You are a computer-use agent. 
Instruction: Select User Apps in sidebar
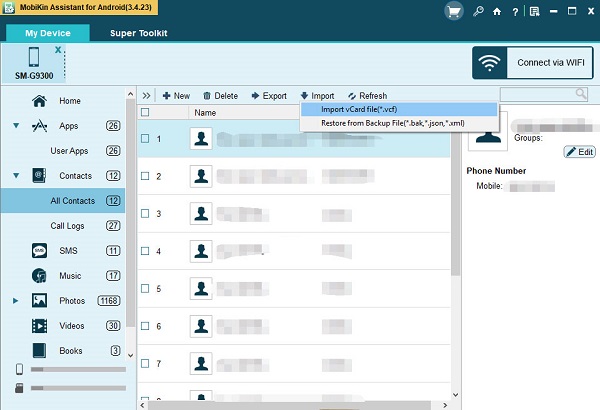click(69, 151)
